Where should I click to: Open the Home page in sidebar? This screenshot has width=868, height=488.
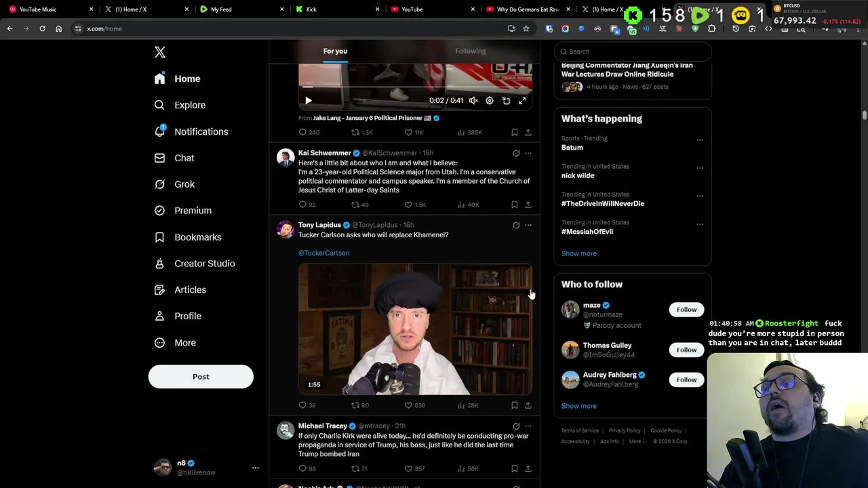(178, 79)
